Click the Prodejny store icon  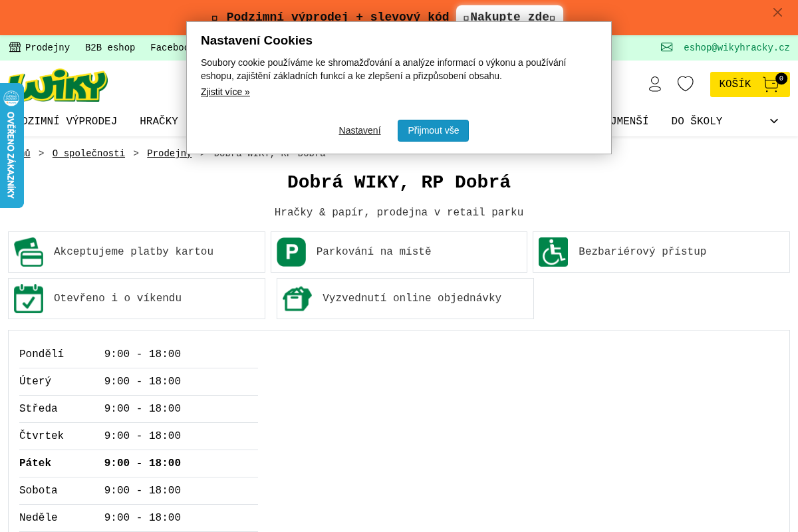point(15,47)
